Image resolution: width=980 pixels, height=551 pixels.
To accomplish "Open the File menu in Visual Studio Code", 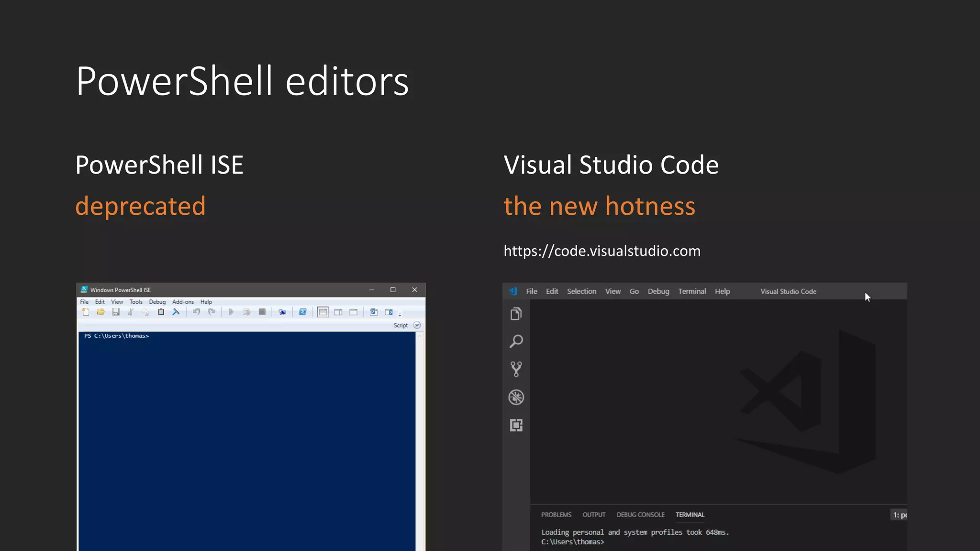I will 532,291.
